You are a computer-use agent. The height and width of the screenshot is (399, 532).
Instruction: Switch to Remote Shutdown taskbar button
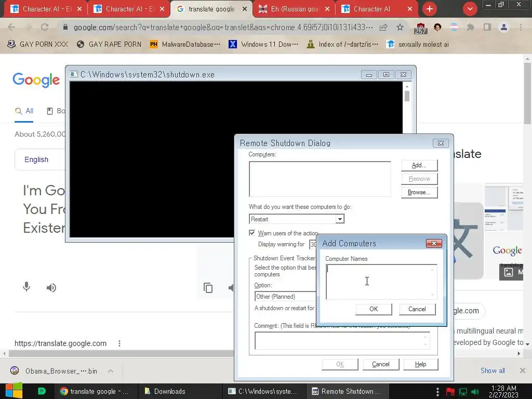347,391
